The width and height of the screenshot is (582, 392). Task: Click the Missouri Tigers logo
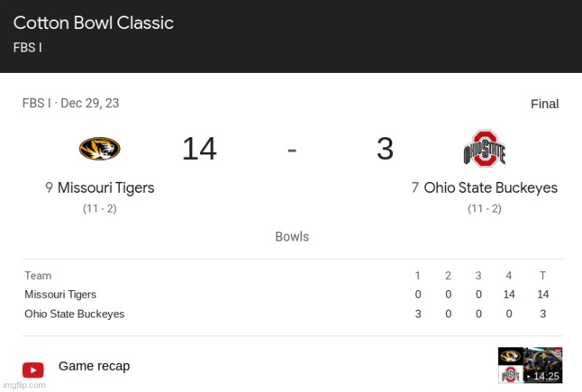pos(100,148)
